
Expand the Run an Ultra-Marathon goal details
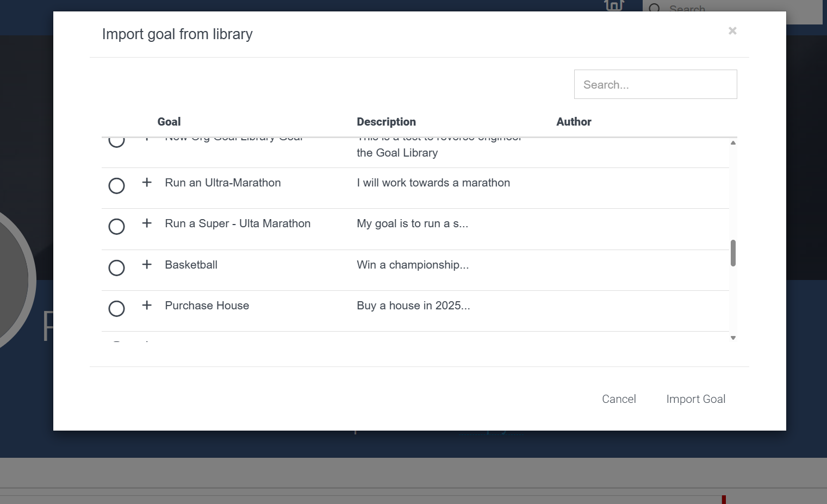pos(147,183)
